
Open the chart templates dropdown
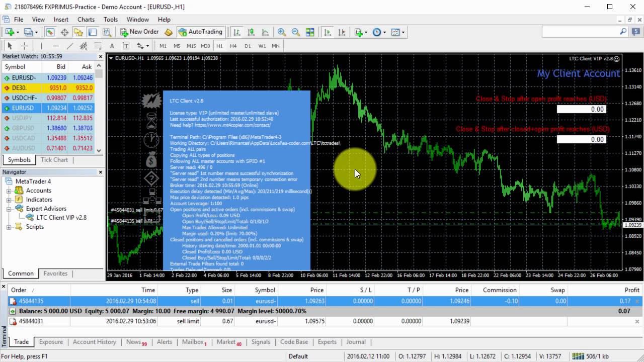403,32
